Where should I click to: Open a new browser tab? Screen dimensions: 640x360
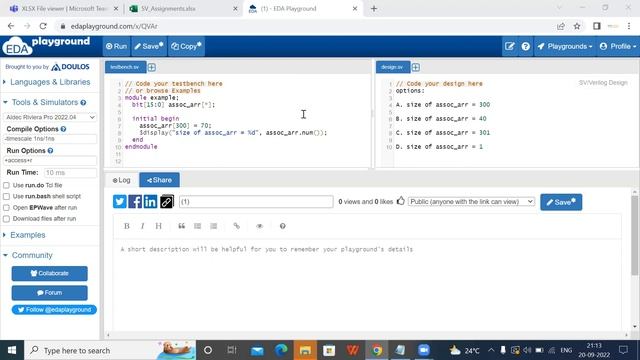(374, 9)
